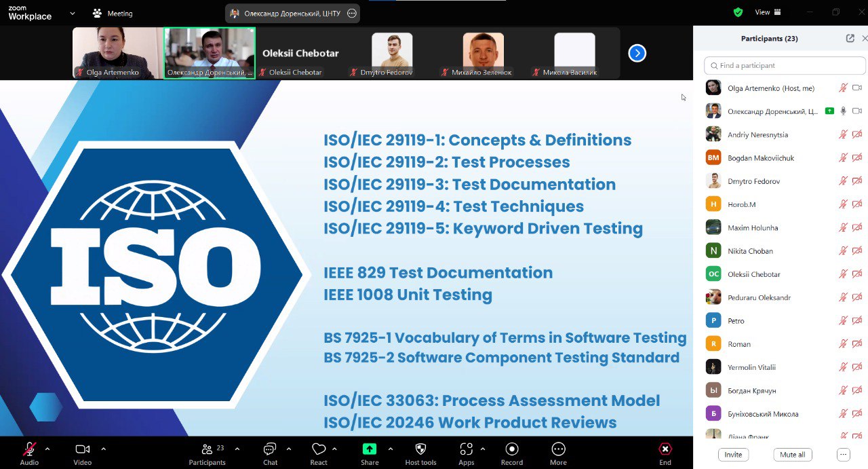The width and height of the screenshot is (868, 469).
Task: Unmute microphone with the Audio button
Action: pos(29,453)
